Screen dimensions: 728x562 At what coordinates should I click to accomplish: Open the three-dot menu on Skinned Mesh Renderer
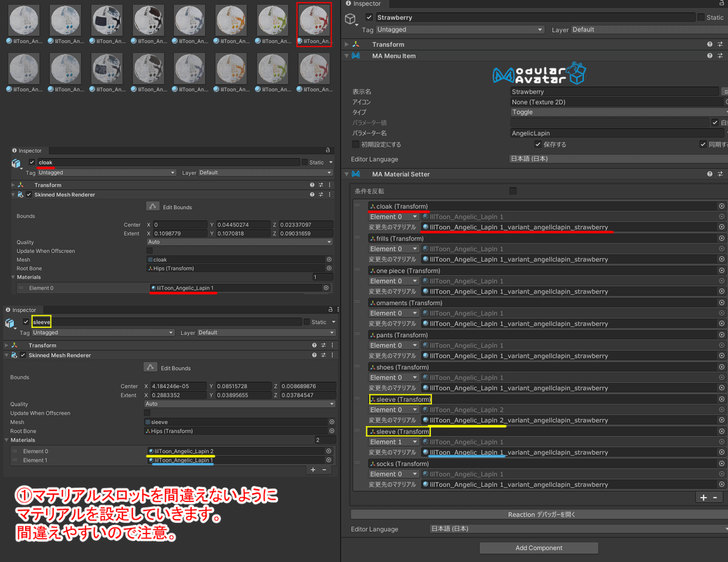(x=329, y=194)
